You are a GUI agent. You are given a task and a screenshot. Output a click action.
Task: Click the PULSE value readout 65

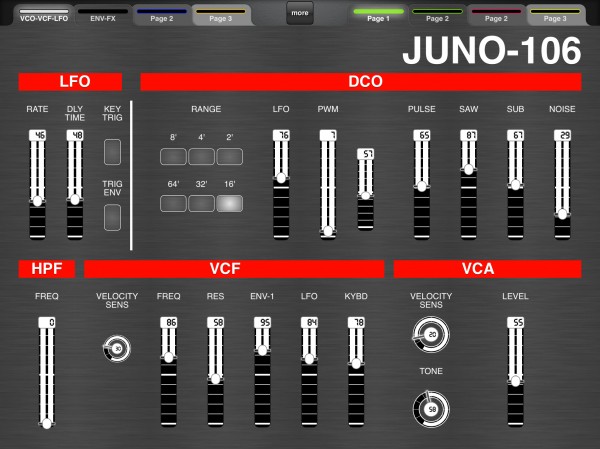422,135
